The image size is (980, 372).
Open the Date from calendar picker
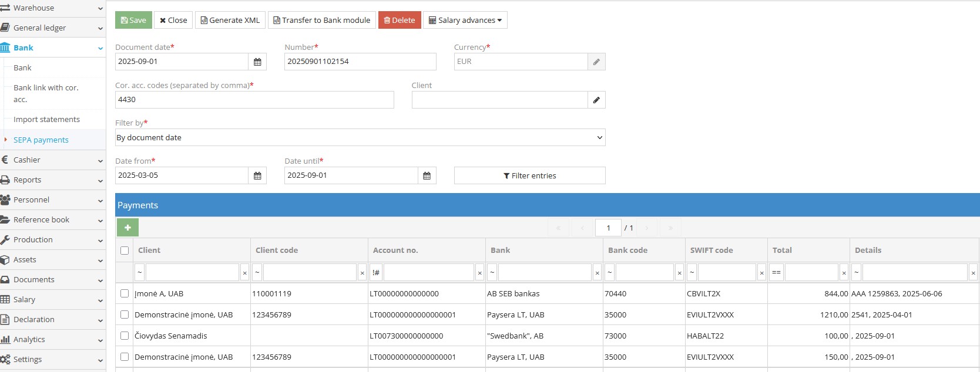[257, 175]
